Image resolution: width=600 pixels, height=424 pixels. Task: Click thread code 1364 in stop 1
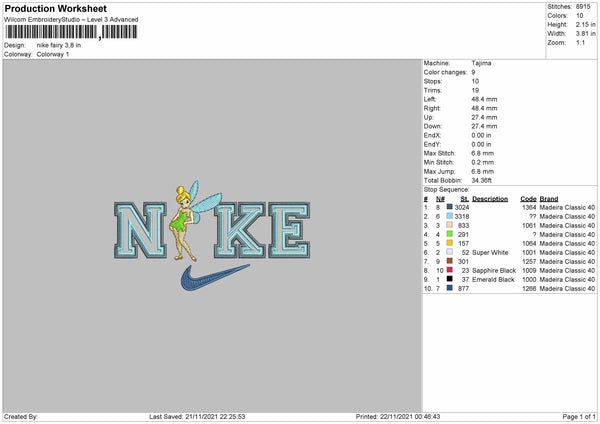tap(529, 207)
